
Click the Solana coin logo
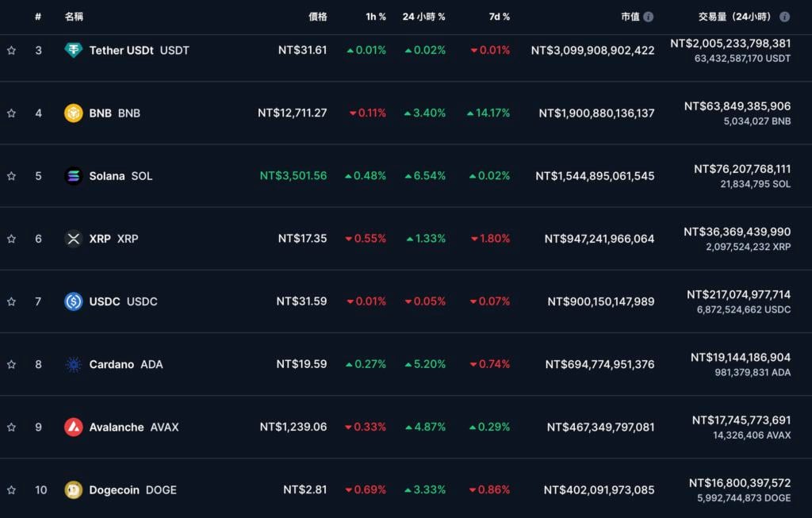pos(73,176)
